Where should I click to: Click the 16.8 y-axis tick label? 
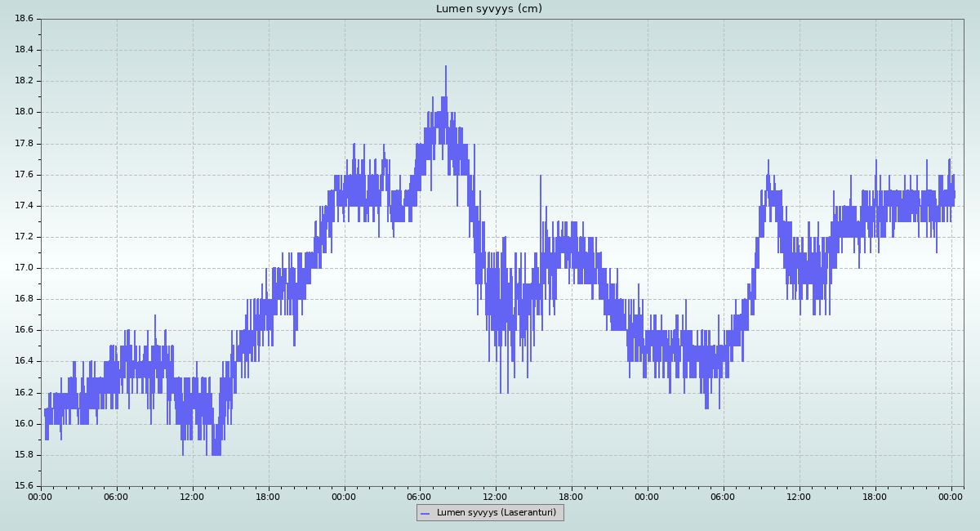pos(24,299)
